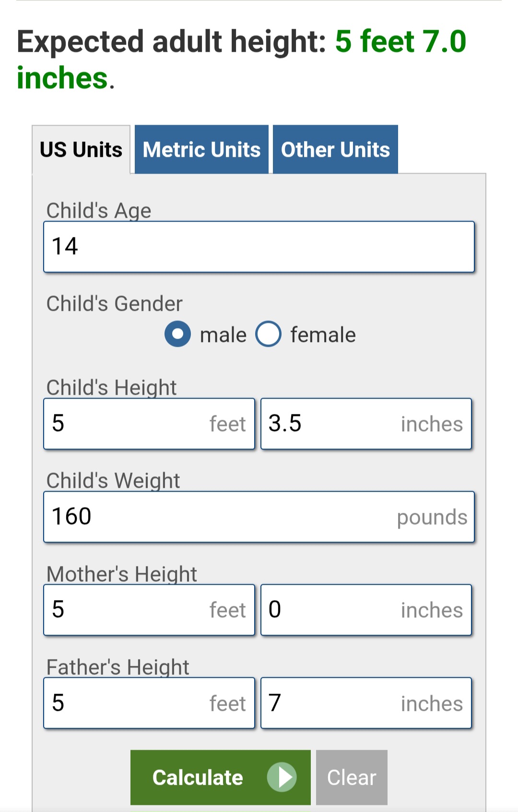Select the male radio button
This screenshot has height=812, width=518.
[177, 334]
